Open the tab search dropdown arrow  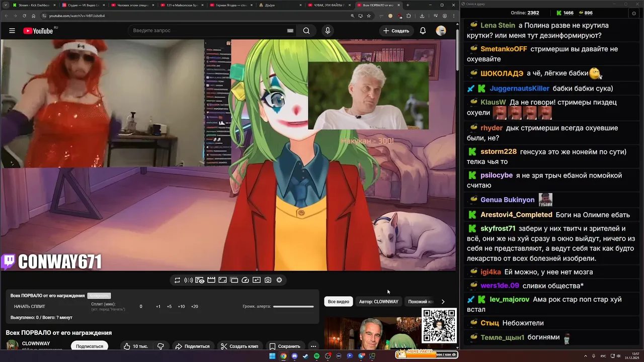pos(5,5)
